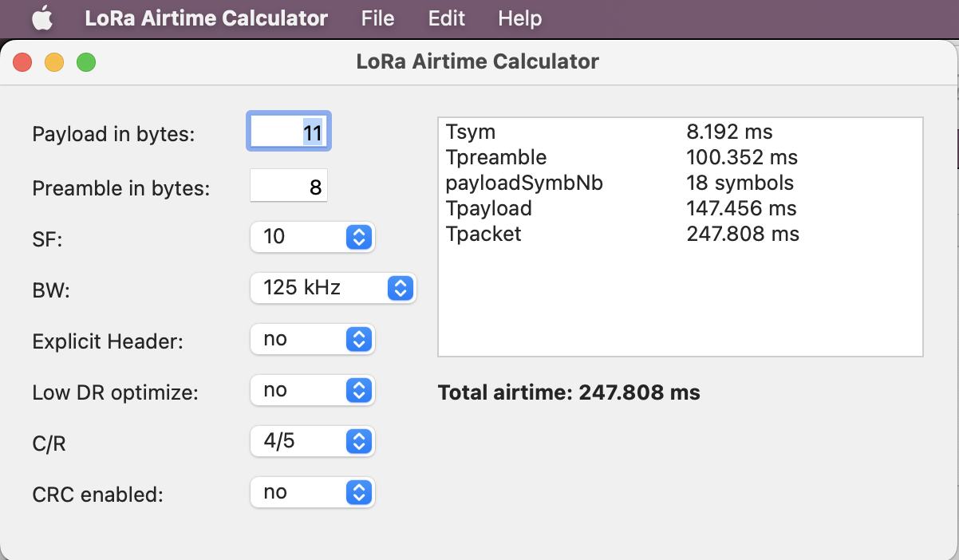The width and height of the screenshot is (959, 560).
Task: Click the Low DR optimize label
Action: pos(115,393)
